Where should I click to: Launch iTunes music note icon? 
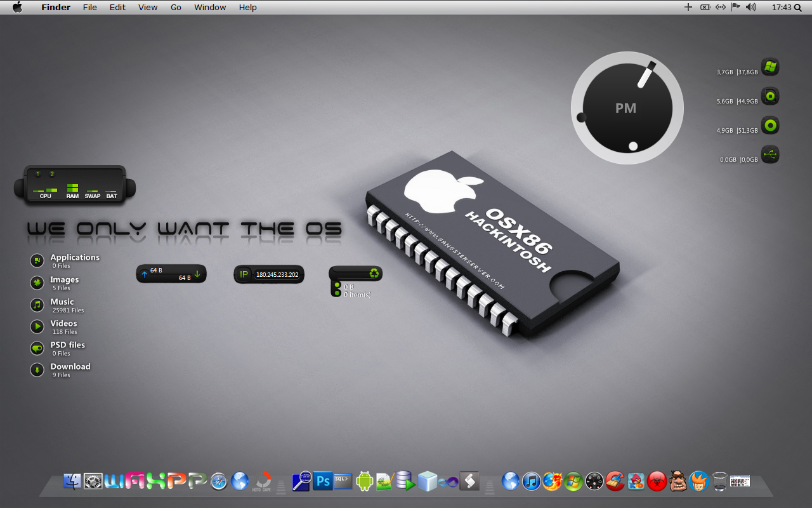point(532,481)
